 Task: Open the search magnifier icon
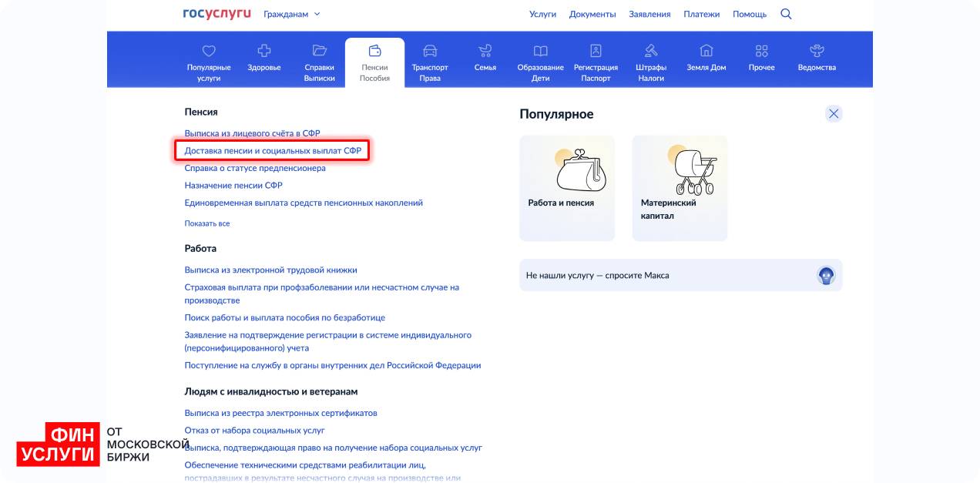pos(786,14)
